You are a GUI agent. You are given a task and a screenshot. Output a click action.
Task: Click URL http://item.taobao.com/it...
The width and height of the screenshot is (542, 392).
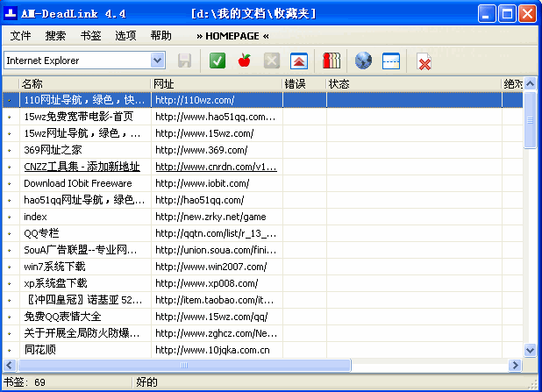(215, 300)
